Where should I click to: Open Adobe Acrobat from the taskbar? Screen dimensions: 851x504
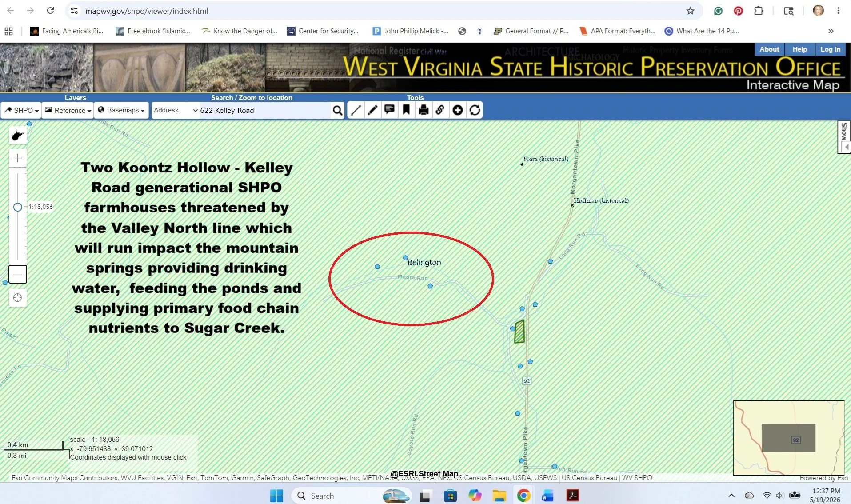pos(572,496)
